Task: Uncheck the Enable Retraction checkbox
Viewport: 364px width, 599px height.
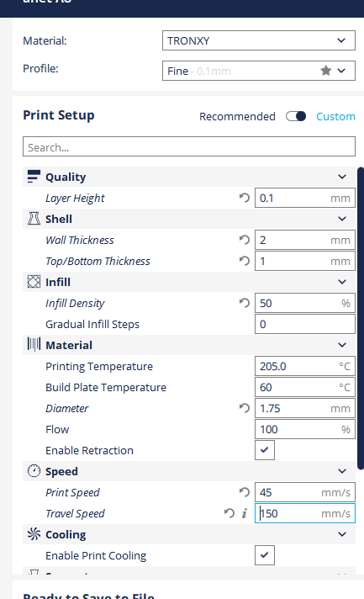Action: 265,450
